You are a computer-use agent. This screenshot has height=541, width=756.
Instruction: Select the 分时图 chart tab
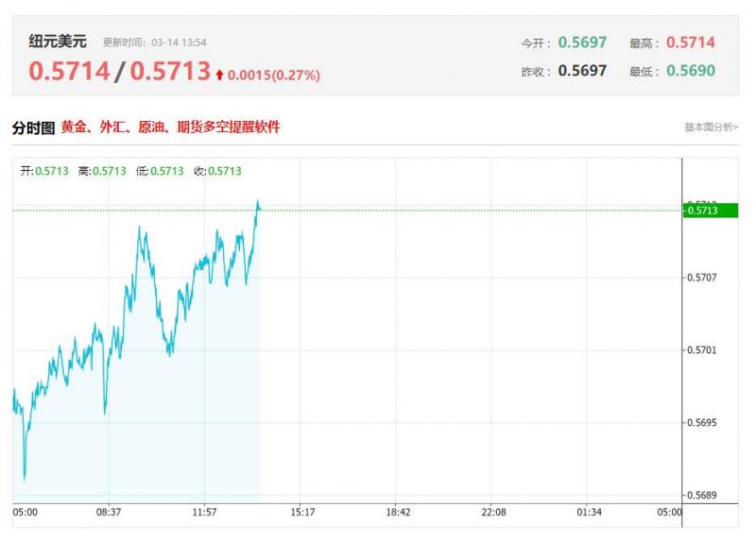(34, 127)
